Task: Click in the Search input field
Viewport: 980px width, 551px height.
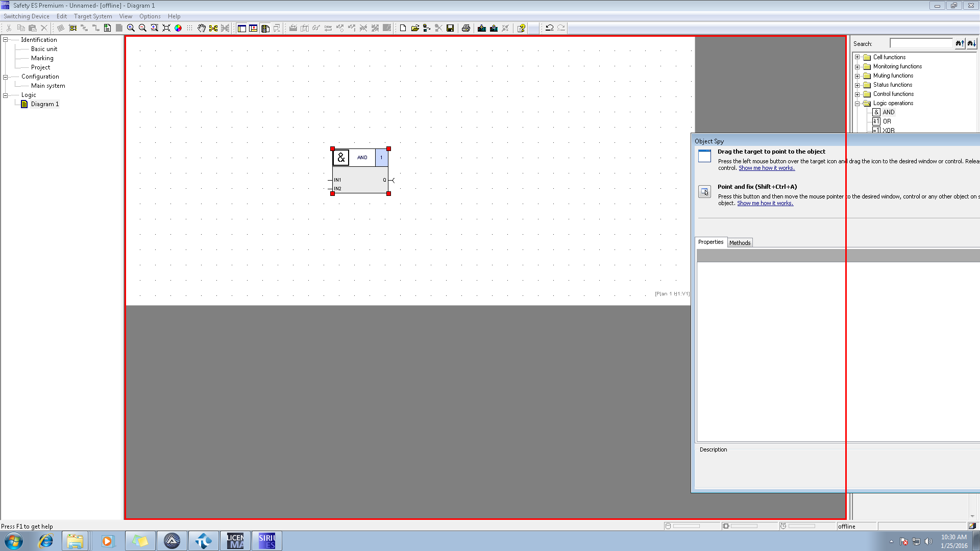Action: pos(921,44)
